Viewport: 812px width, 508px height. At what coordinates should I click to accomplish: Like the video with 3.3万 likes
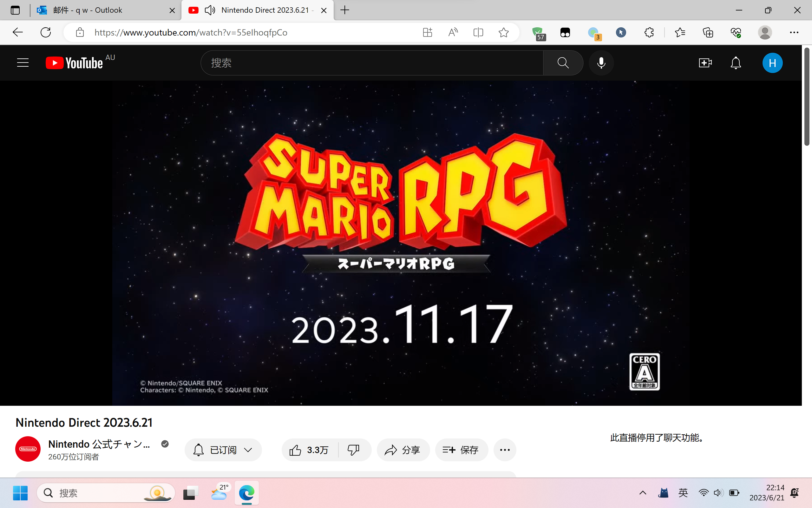310,450
